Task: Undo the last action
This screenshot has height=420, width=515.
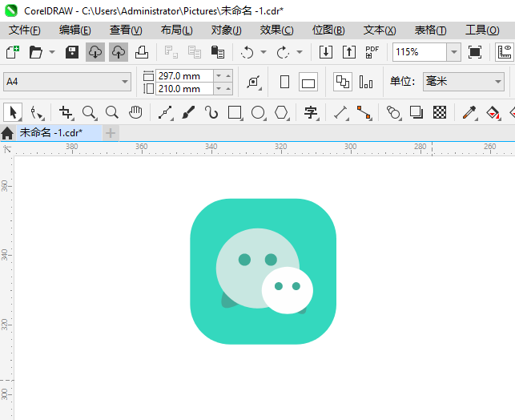Action: coord(247,52)
